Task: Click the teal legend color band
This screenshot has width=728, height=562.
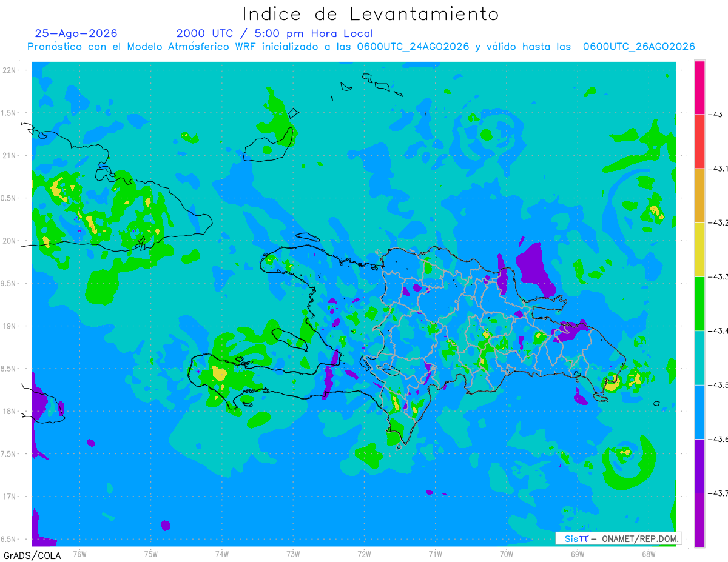Action: pos(699,358)
